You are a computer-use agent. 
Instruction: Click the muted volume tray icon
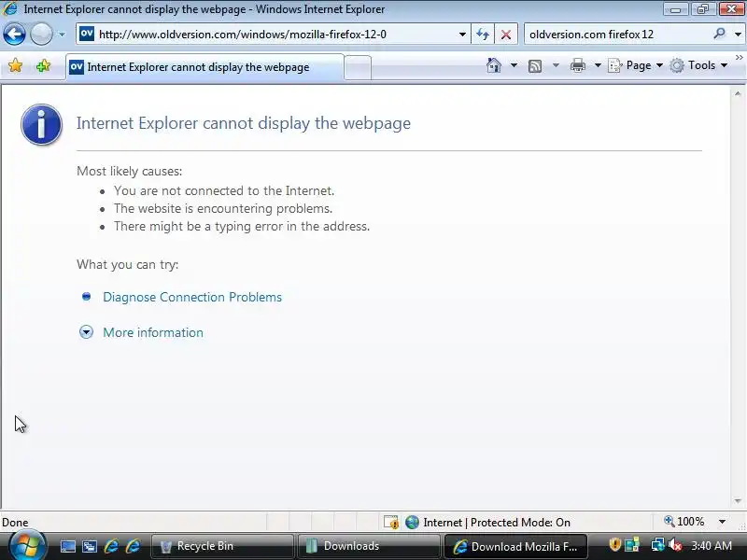675,544
